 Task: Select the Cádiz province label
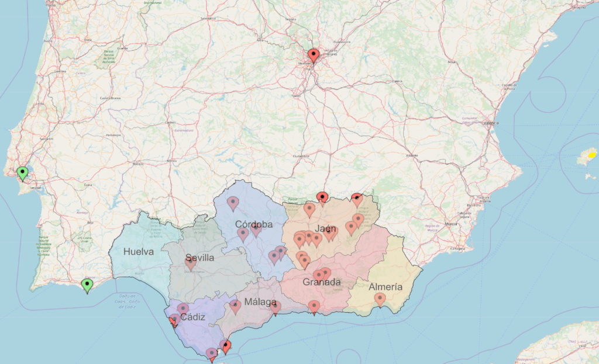(192, 317)
